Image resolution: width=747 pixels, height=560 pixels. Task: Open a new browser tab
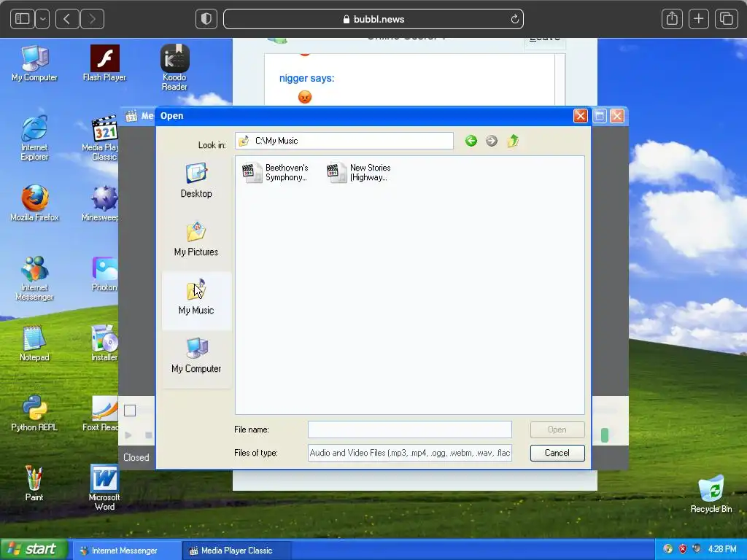click(699, 19)
